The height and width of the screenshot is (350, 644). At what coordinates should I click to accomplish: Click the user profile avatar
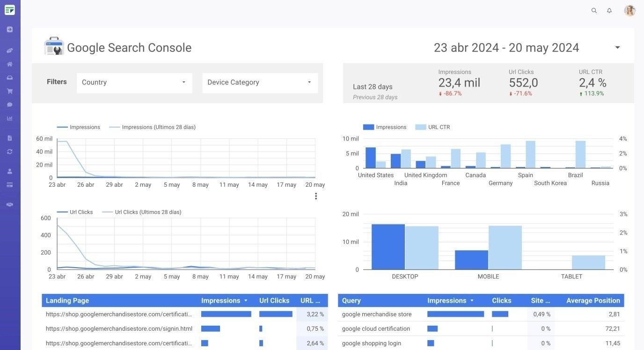[x=629, y=10]
